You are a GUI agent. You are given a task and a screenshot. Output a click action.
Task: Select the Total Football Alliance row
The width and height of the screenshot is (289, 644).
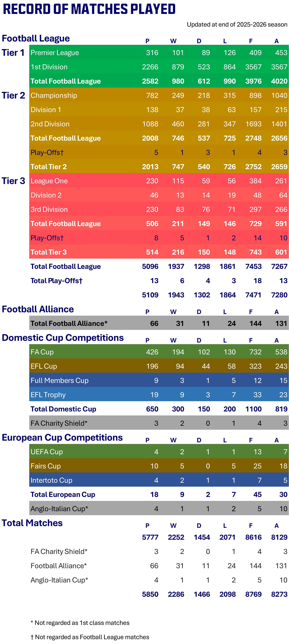159,323
